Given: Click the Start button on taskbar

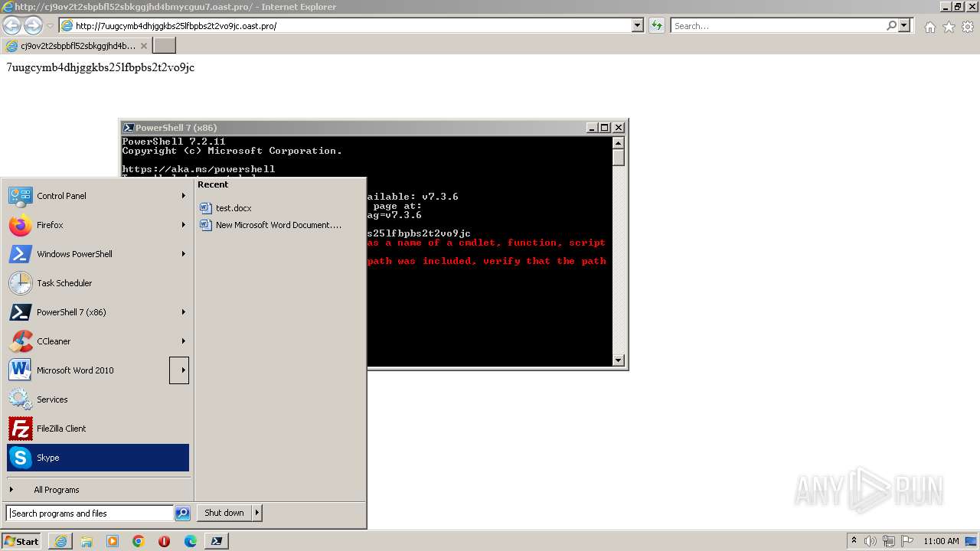Looking at the screenshot, I should 21,541.
